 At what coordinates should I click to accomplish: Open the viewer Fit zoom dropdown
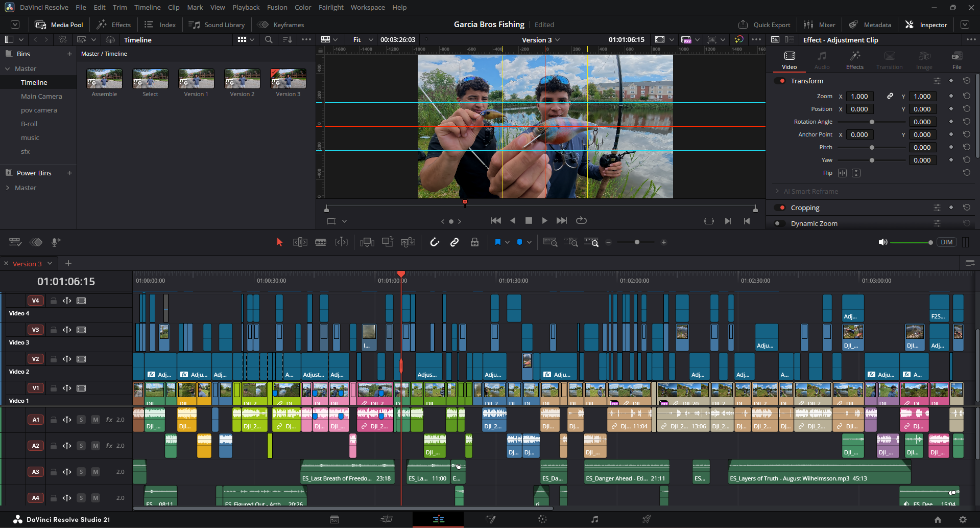click(362, 39)
